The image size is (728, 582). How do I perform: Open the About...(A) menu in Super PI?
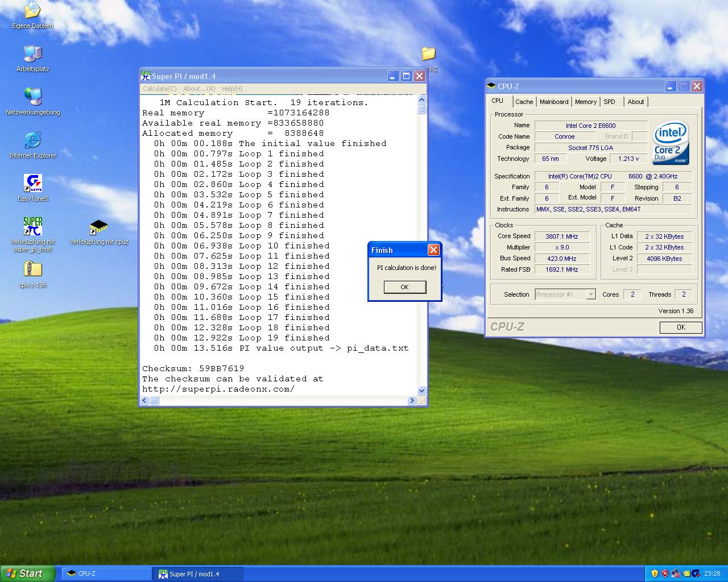tap(199, 89)
